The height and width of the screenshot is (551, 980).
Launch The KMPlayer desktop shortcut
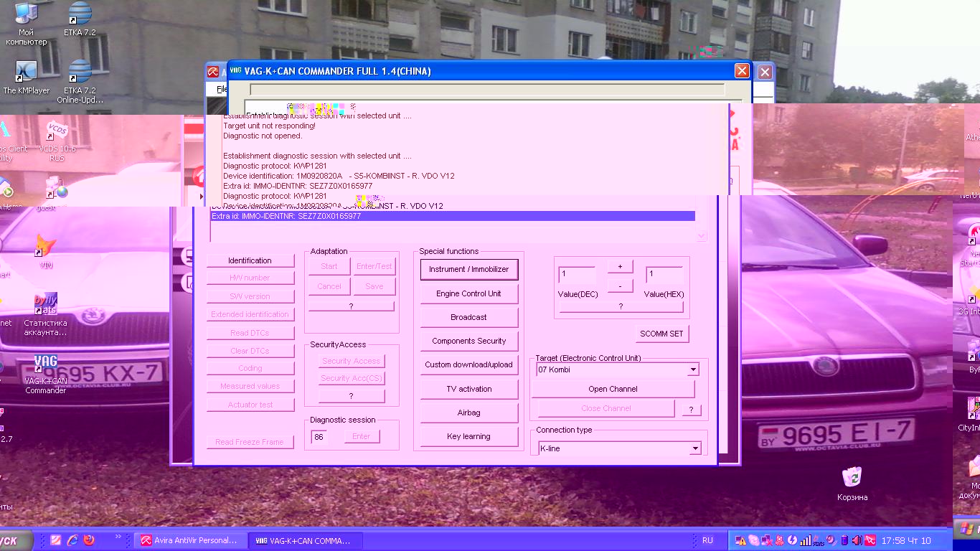point(26,75)
